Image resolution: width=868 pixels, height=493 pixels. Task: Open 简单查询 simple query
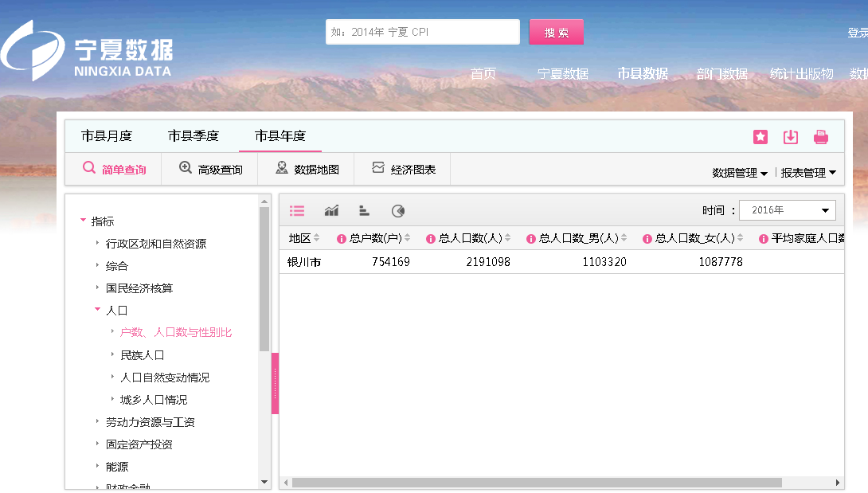point(114,169)
